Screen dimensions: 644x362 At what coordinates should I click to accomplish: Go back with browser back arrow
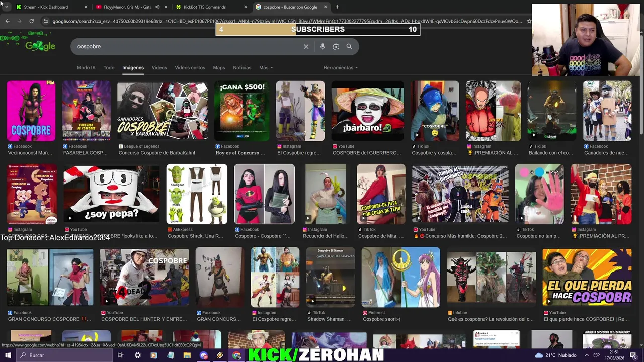(7, 21)
